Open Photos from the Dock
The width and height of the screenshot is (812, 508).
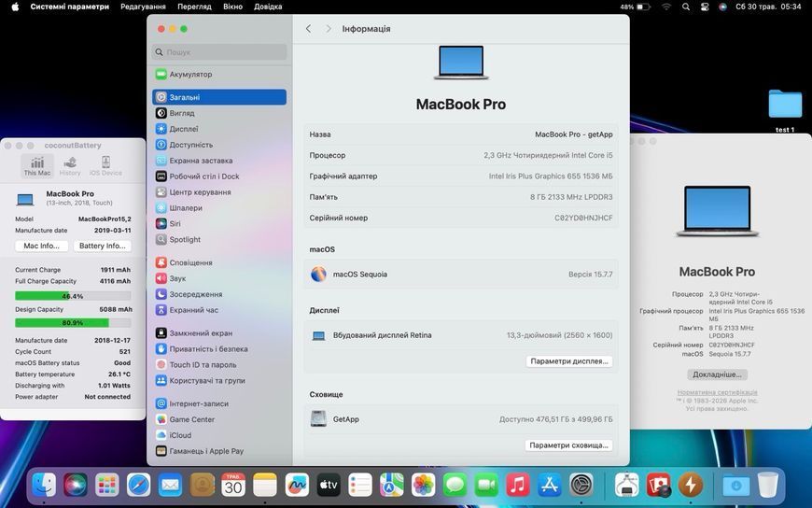click(423, 486)
